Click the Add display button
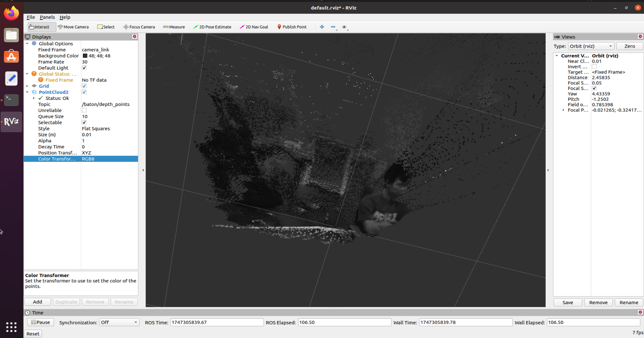Viewport: 644px width, 338px height. point(38,302)
